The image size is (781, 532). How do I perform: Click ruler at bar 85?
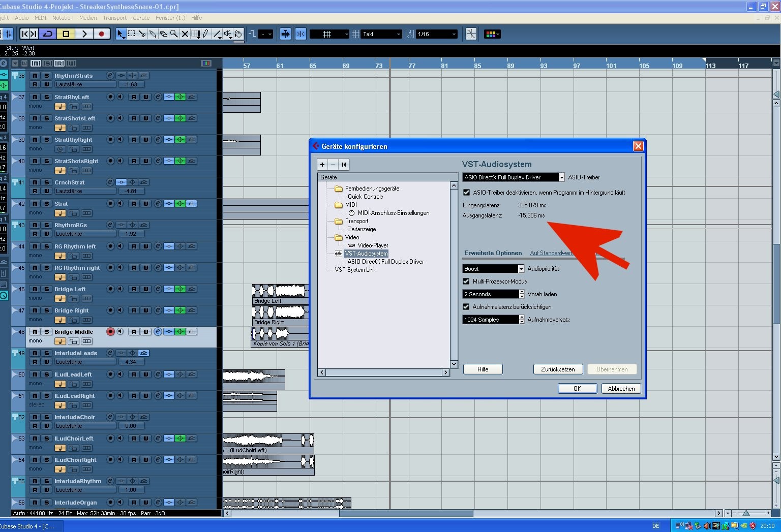click(477, 66)
